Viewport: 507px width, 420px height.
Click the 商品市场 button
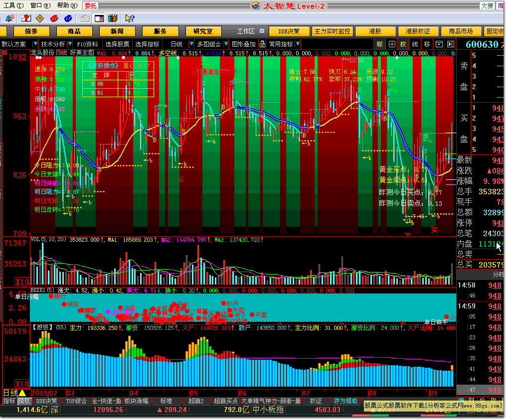(x=461, y=31)
